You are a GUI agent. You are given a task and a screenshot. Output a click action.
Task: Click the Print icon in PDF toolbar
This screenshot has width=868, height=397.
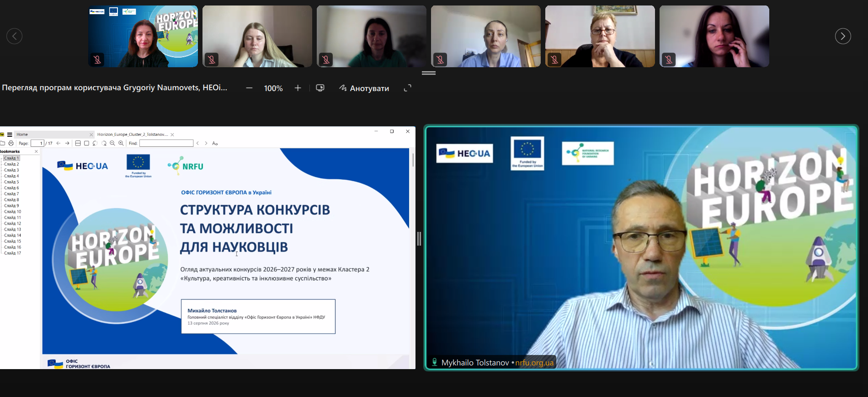pyautogui.click(x=11, y=143)
